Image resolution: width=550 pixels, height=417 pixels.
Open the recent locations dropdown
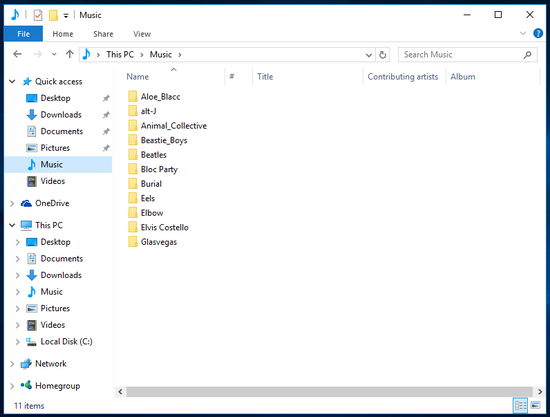click(x=54, y=54)
